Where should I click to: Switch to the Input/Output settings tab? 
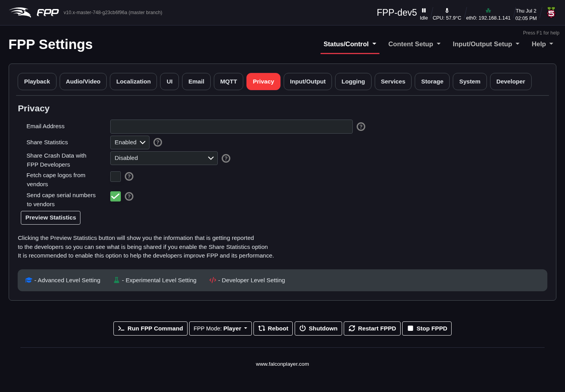(308, 82)
